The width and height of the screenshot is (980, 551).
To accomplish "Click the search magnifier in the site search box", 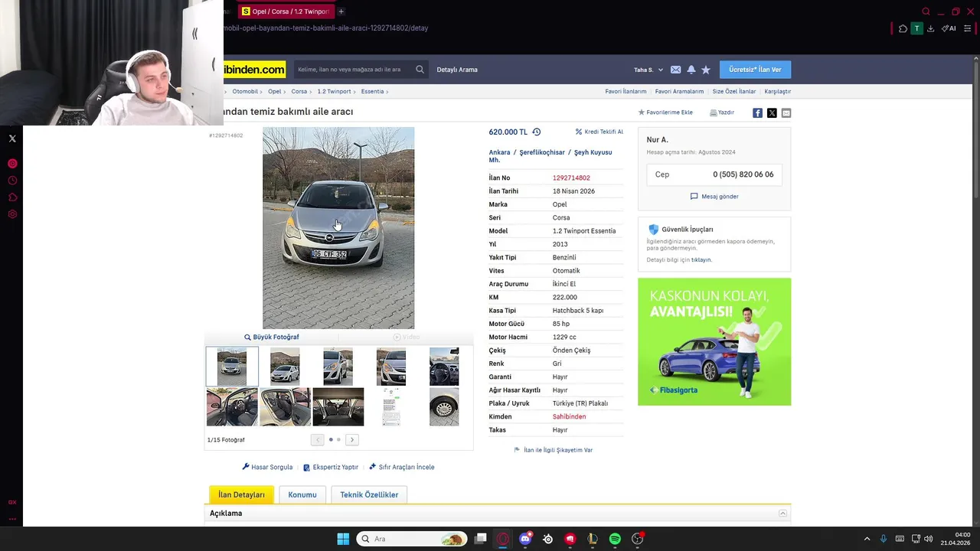I will 420,70.
